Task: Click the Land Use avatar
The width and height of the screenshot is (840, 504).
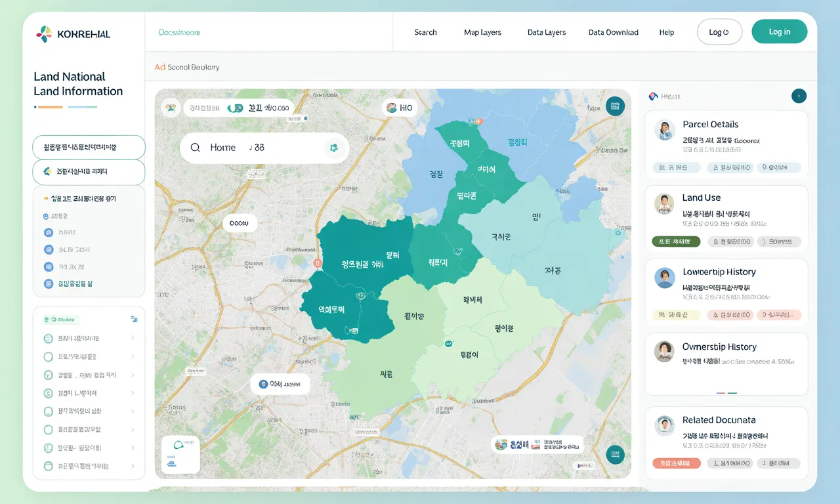Action: click(x=665, y=204)
